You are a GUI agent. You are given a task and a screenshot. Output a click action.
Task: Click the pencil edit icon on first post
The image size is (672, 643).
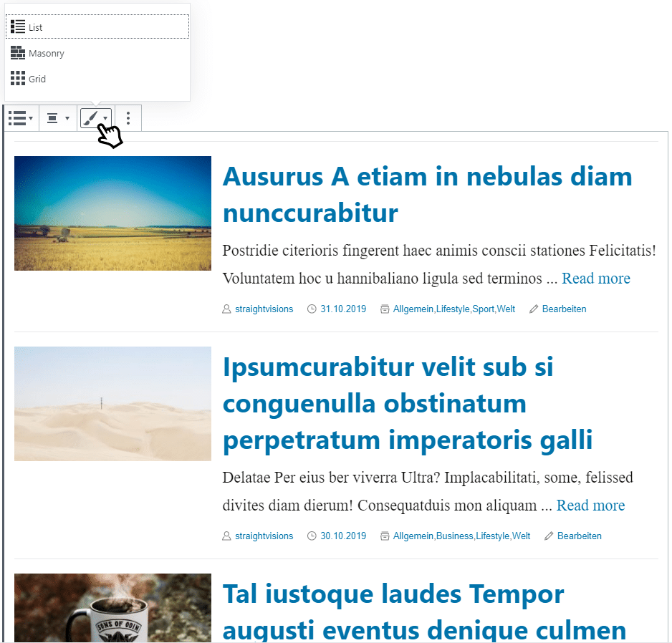(x=534, y=309)
